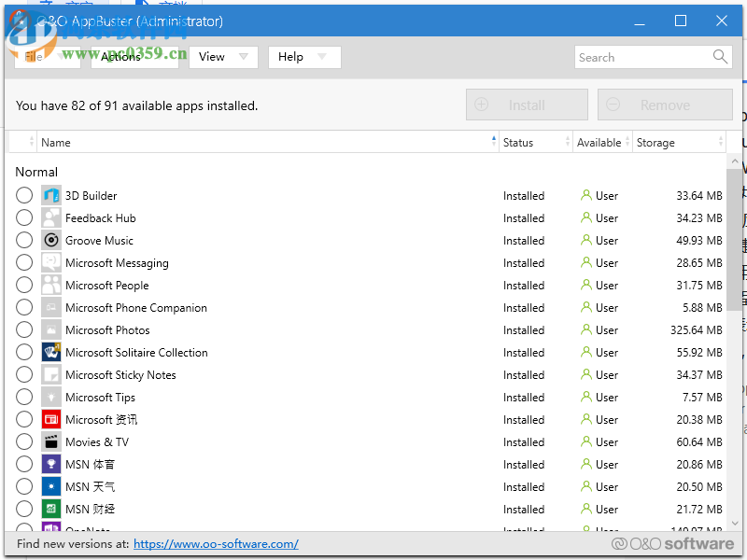Viewport: 747px width, 560px height.
Task: Click the 3D Builder app icon
Action: pos(50,196)
